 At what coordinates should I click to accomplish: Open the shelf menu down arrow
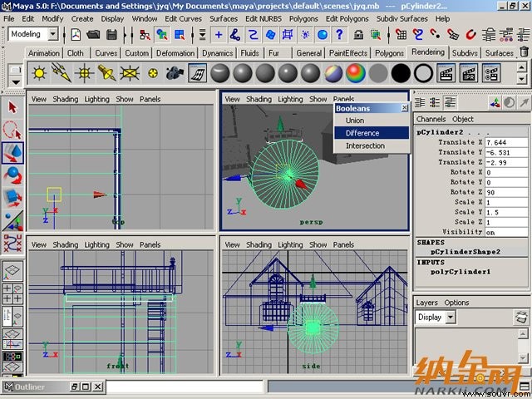coord(16,81)
